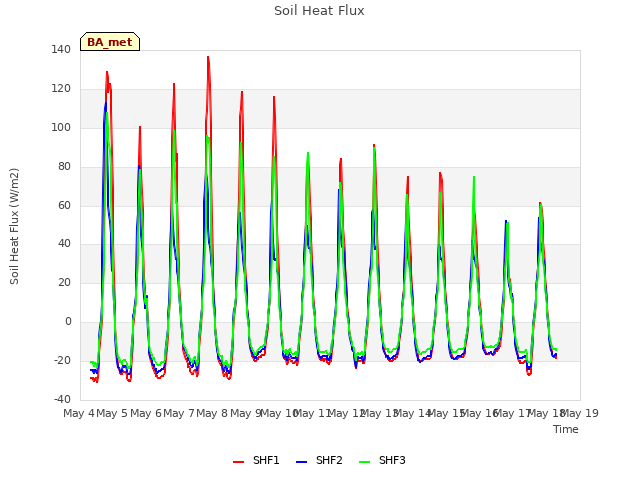This screenshot has width=640, height=480.
Task: Click the May 4 x-axis tick label
Action: [x=79, y=413]
